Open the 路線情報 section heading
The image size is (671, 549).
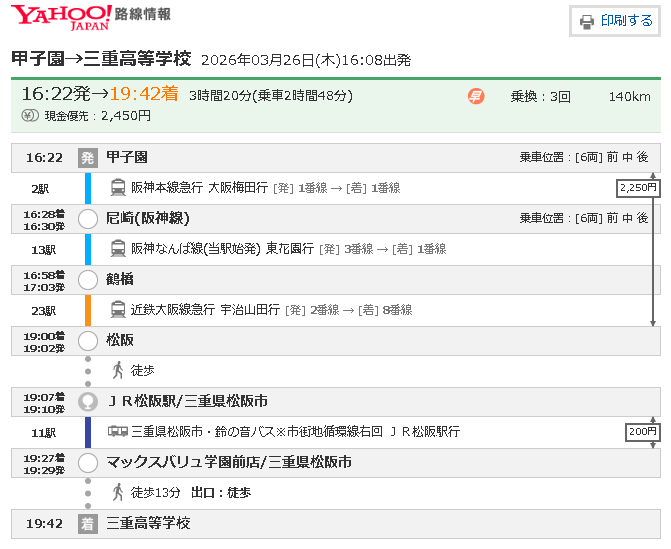(143, 15)
